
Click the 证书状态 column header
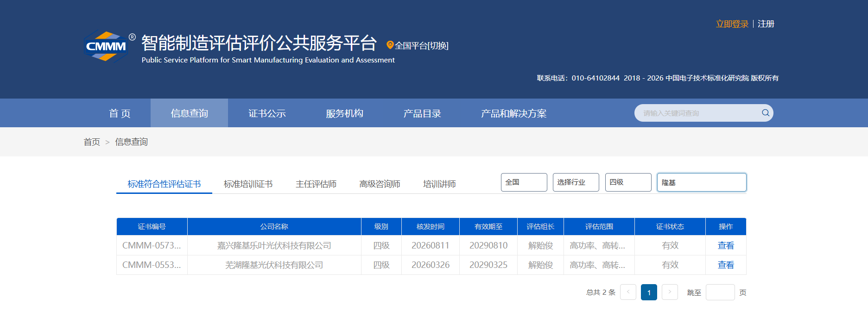(670, 227)
